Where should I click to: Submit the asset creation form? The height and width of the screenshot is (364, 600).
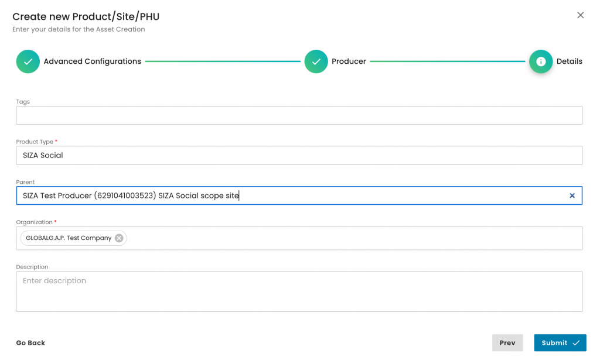pos(560,343)
